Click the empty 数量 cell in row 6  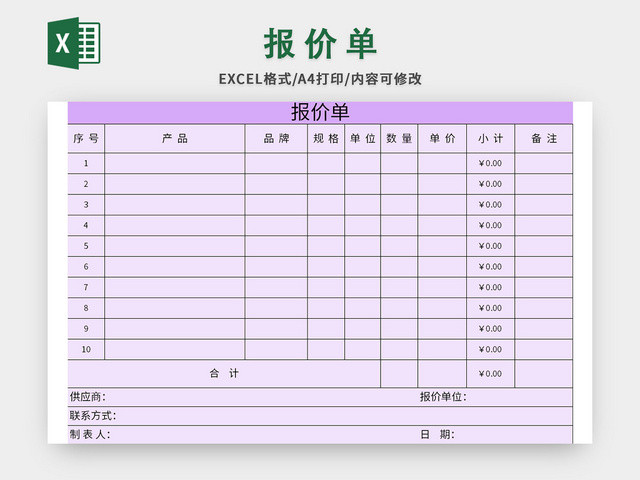click(x=399, y=267)
